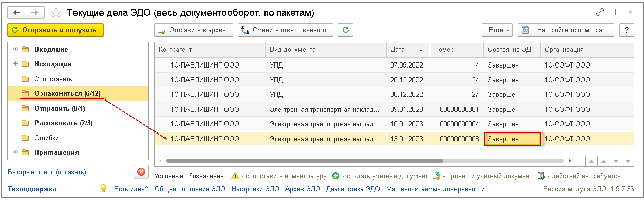Click the Ошибки folder icon

click(25, 138)
